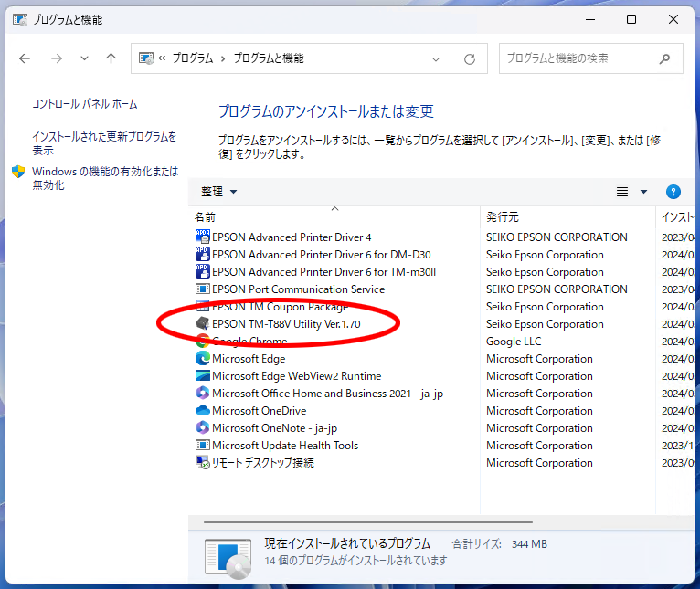
Task: Open コントロール パネル ホーム link
Action: [x=85, y=104]
